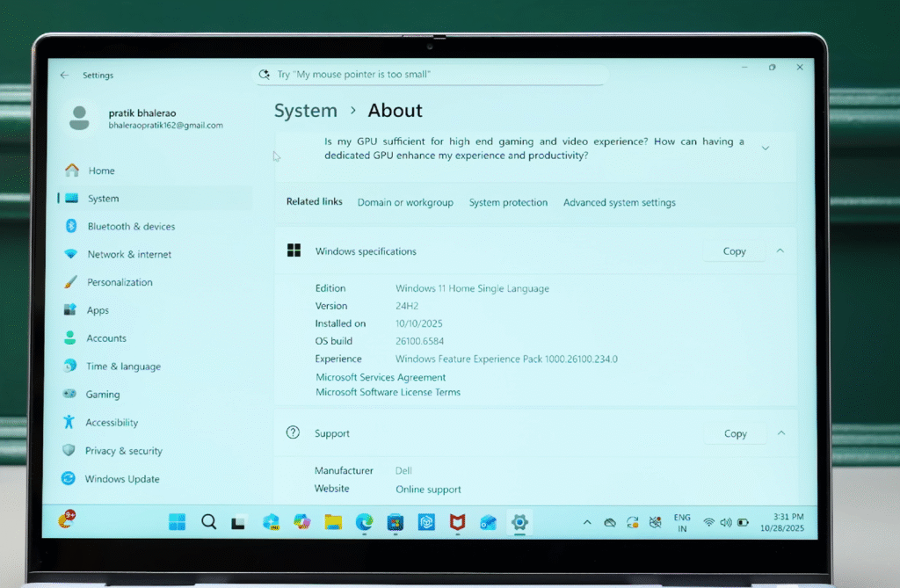Open the Advanced system settings link

pos(619,203)
